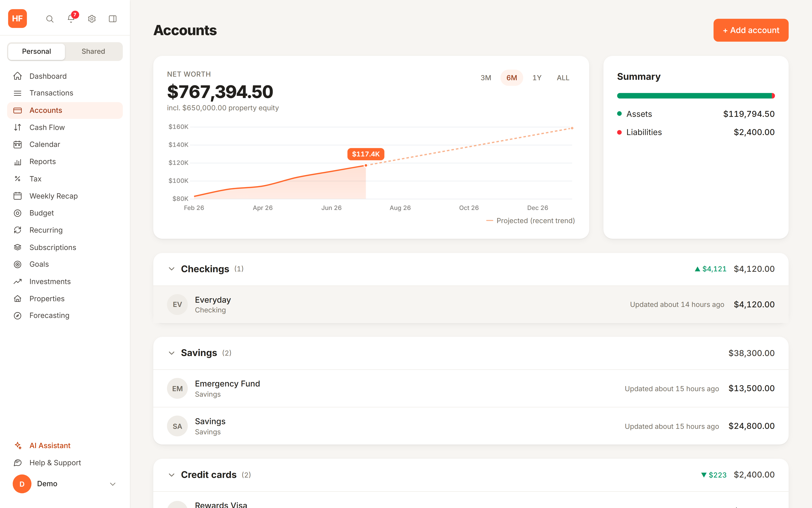The height and width of the screenshot is (508, 812).
Task: Open Investments in sidebar
Action: coord(65,282)
